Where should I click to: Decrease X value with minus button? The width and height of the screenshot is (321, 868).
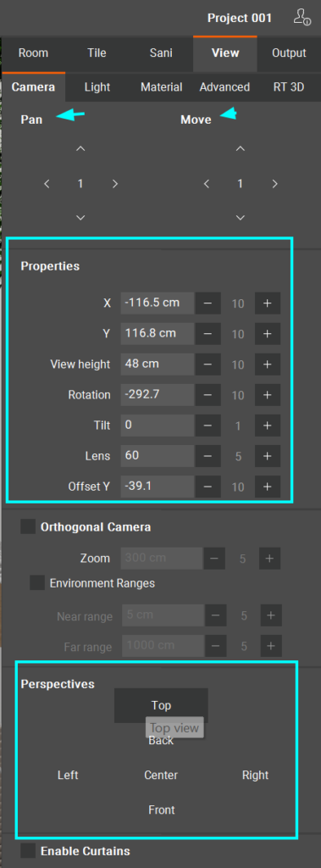(x=208, y=303)
